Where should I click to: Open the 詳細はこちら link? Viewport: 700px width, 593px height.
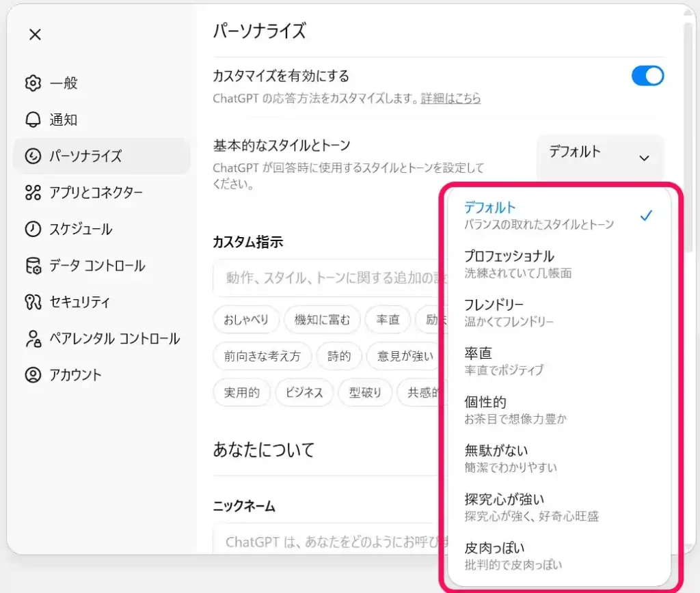pos(450,98)
